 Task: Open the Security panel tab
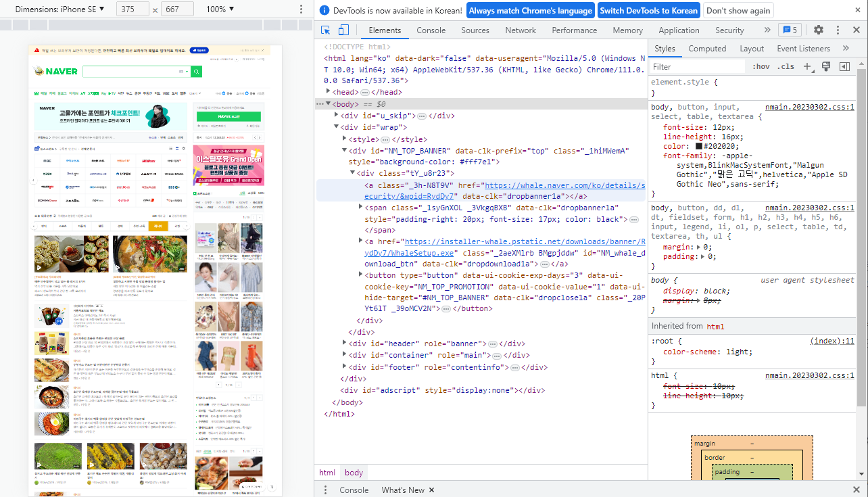(x=730, y=30)
